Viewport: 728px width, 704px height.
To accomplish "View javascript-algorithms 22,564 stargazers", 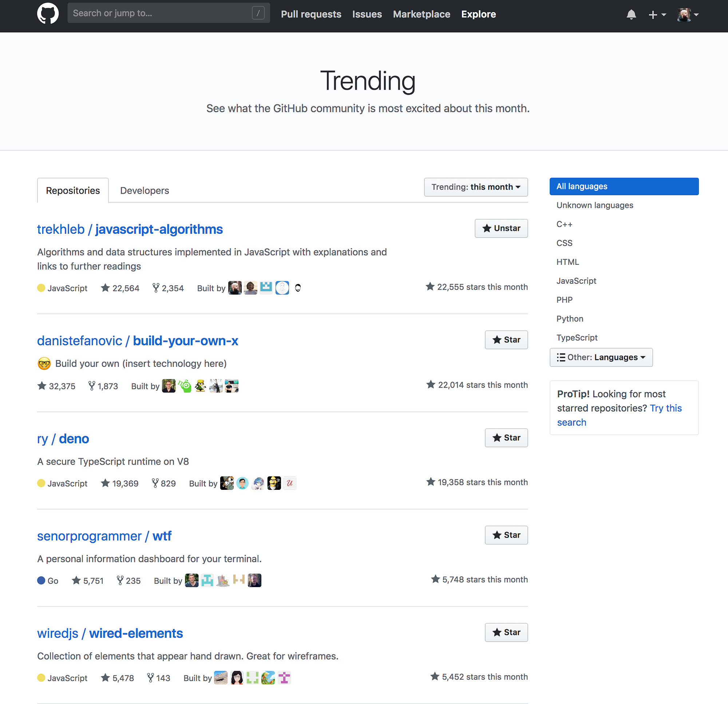I will (120, 288).
